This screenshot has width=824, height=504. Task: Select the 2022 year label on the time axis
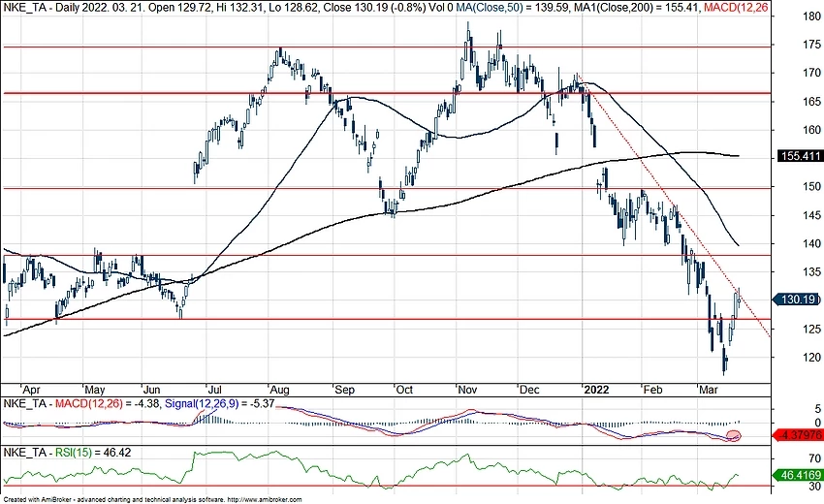(x=596, y=390)
